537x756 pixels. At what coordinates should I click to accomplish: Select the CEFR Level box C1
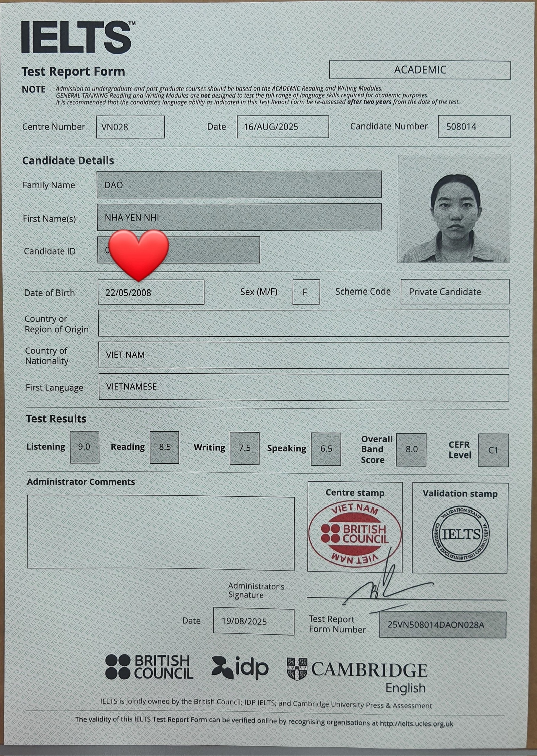493,450
